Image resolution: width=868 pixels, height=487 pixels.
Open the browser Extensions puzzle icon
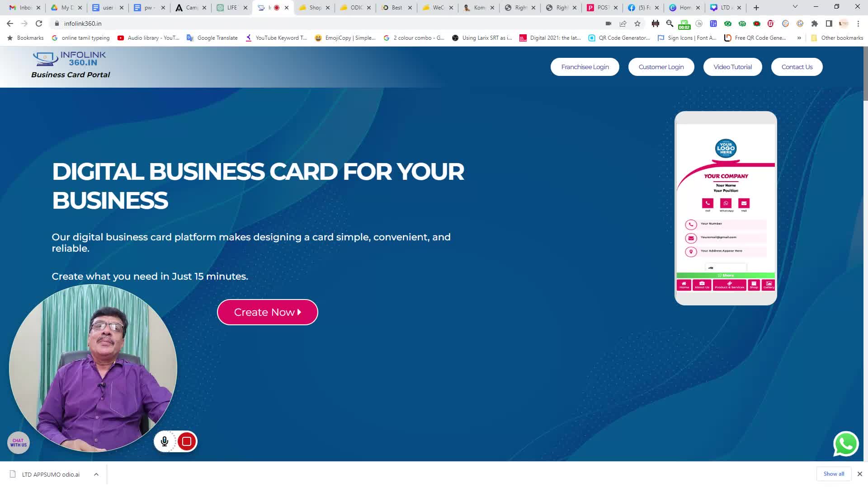[x=815, y=23]
